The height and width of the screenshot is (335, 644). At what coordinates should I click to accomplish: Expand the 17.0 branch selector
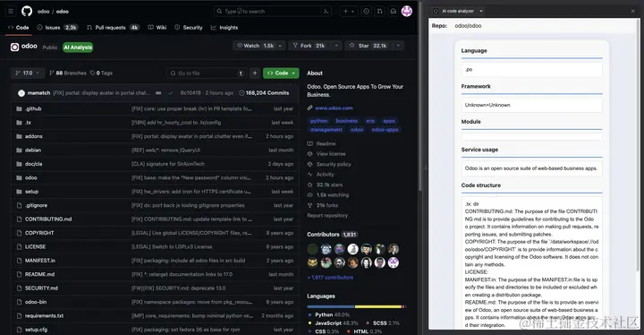pyautogui.click(x=27, y=73)
